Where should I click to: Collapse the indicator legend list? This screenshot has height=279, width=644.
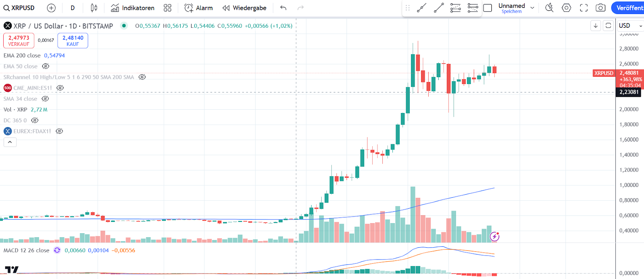10,142
